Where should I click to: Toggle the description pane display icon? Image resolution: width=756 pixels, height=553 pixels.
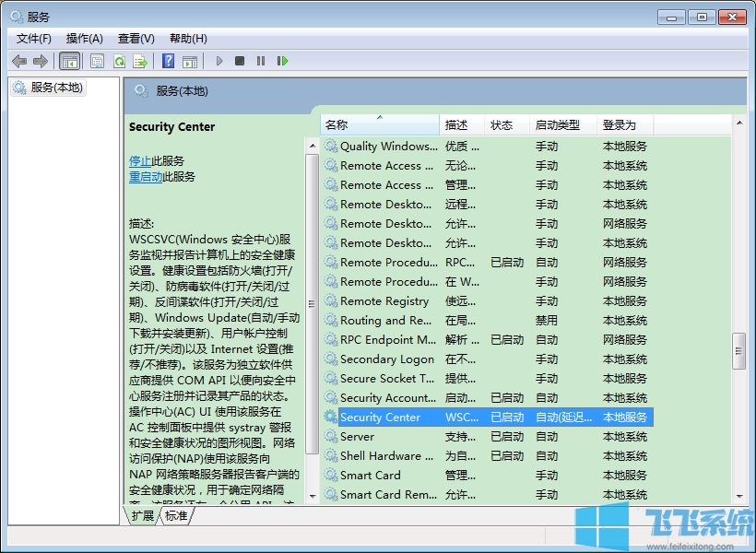point(191,60)
